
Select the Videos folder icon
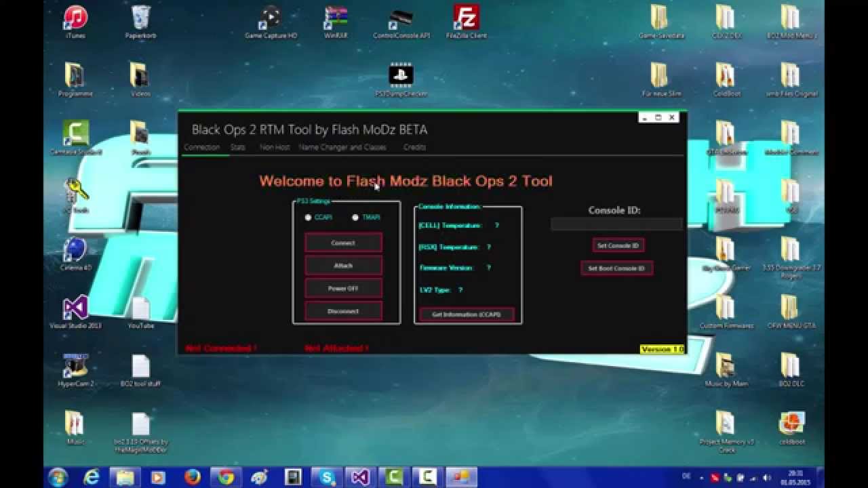[x=140, y=81]
